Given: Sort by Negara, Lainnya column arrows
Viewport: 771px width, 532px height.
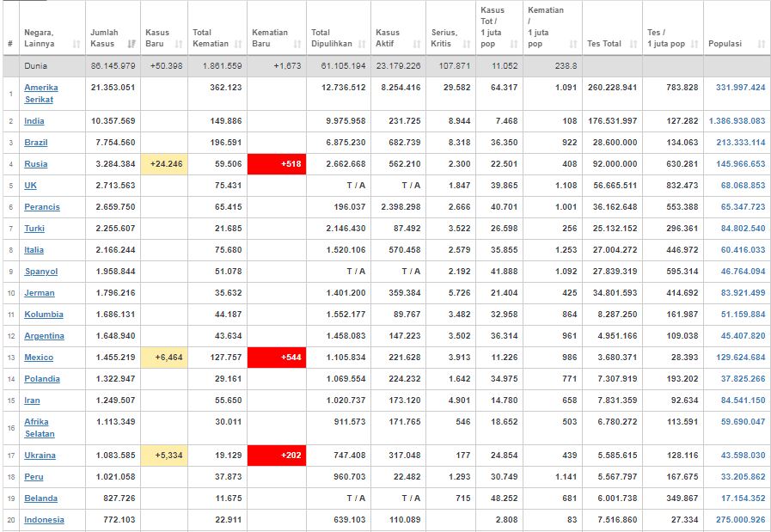Looking at the screenshot, I should 76,44.
